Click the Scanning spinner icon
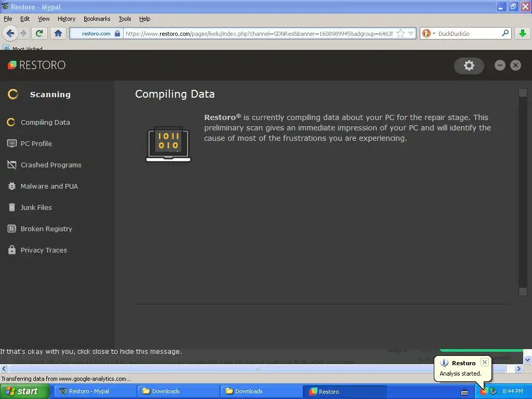 [13, 95]
